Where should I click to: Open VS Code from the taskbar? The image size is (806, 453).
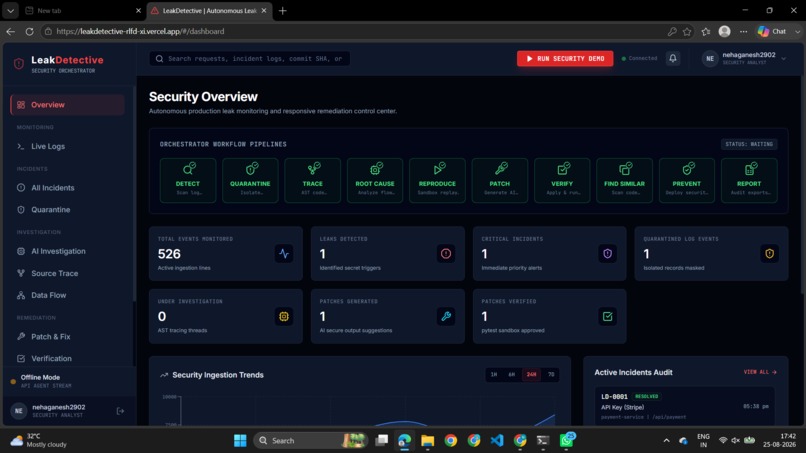coord(497,440)
